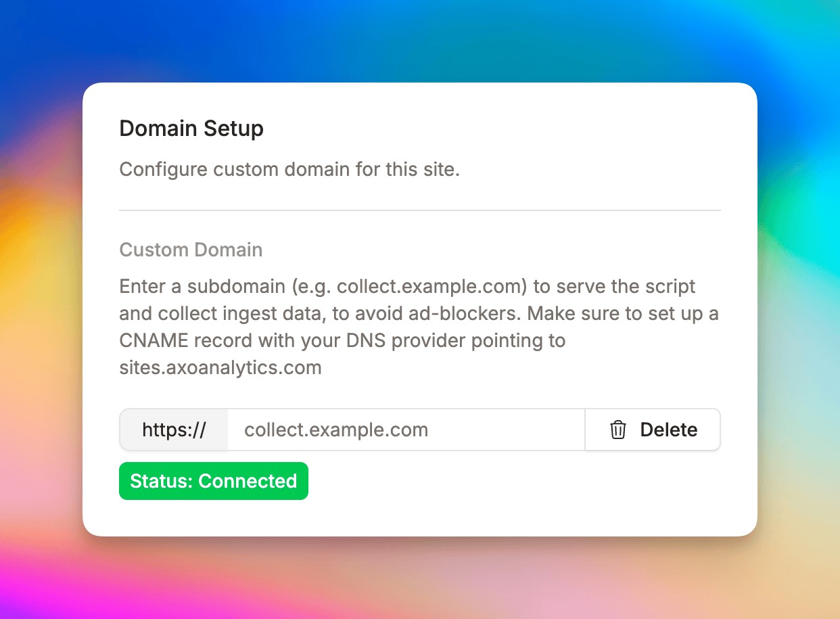The height and width of the screenshot is (619, 840).
Task: Click "Configure custom domain for this site." text
Action: point(289,169)
